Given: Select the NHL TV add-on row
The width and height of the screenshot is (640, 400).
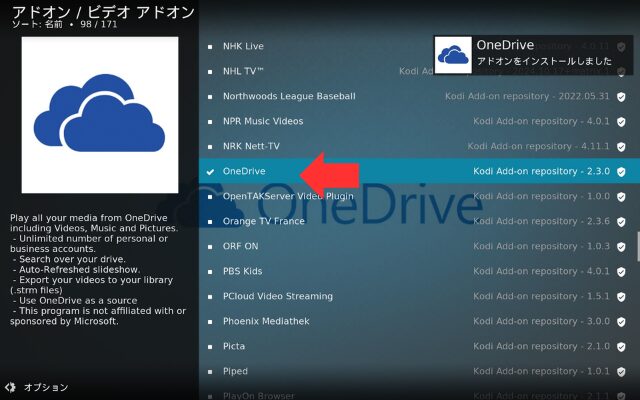Looking at the screenshot, I should pos(243,71).
